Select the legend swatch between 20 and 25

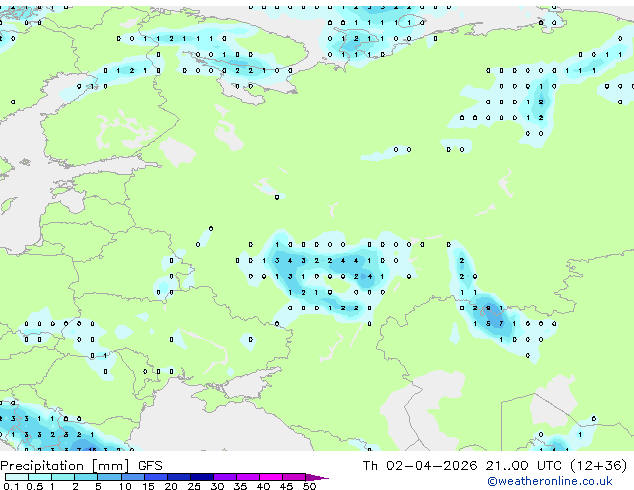coord(179,477)
